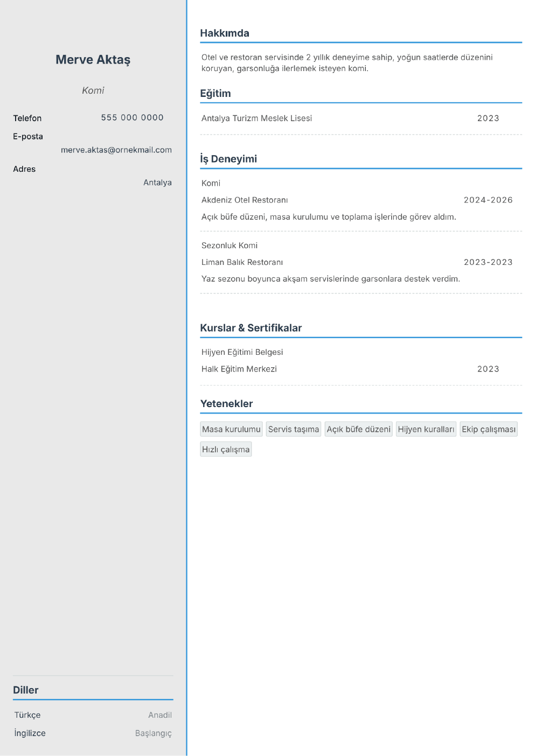Click the italic "Komi" title under the name
The width and height of the screenshot is (535, 756).
tap(93, 90)
